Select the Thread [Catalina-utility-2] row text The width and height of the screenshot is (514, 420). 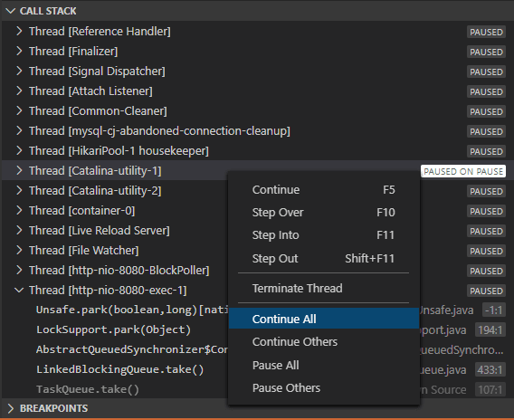[95, 191]
